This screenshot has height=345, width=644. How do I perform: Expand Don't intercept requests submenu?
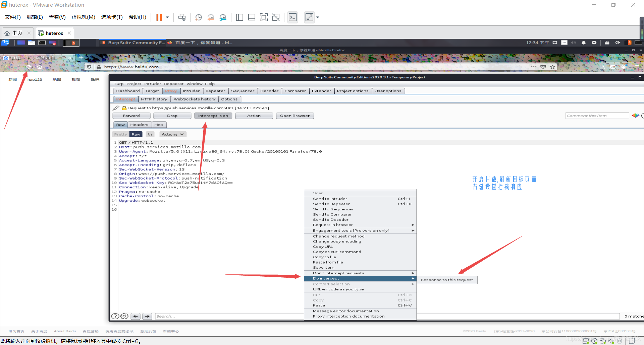[360, 273]
